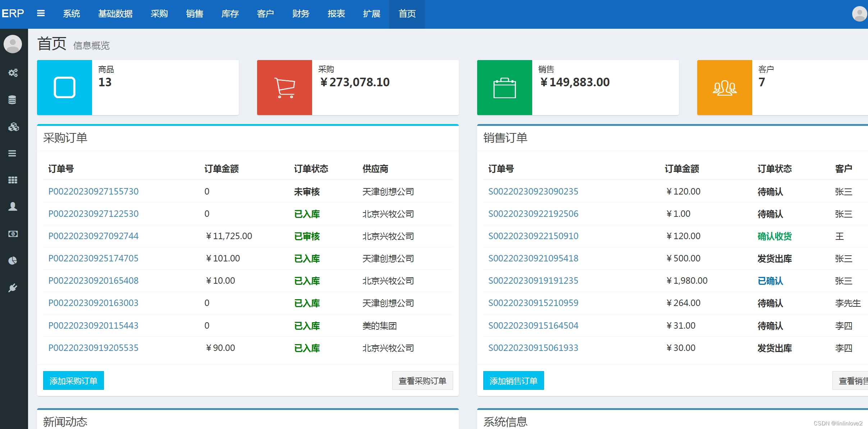Open the 基础数据 menu
The height and width of the screenshot is (429, 868).
pos(115,14)
